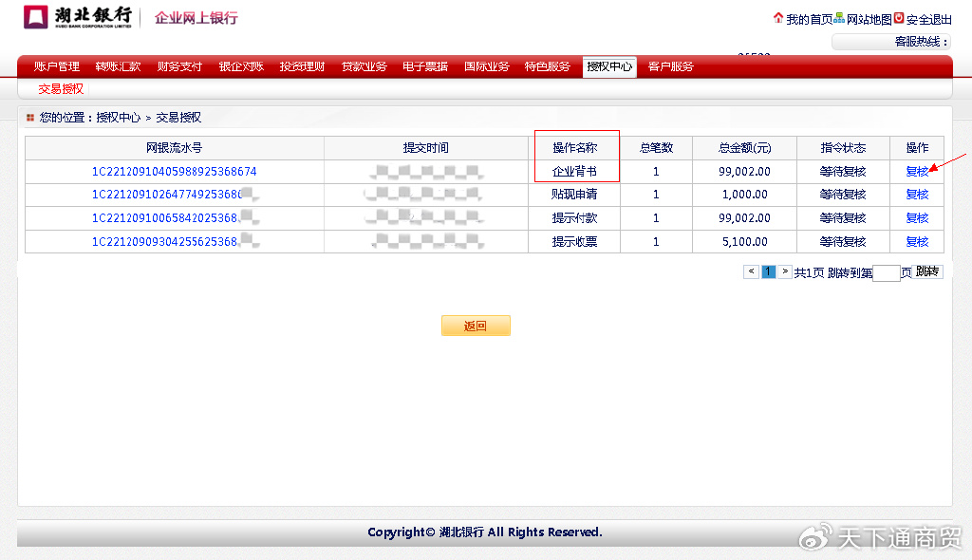Click the breadcrumb location icon
Image resolution: width=972 pixels, height=560 pixels.
click(30, 118)
